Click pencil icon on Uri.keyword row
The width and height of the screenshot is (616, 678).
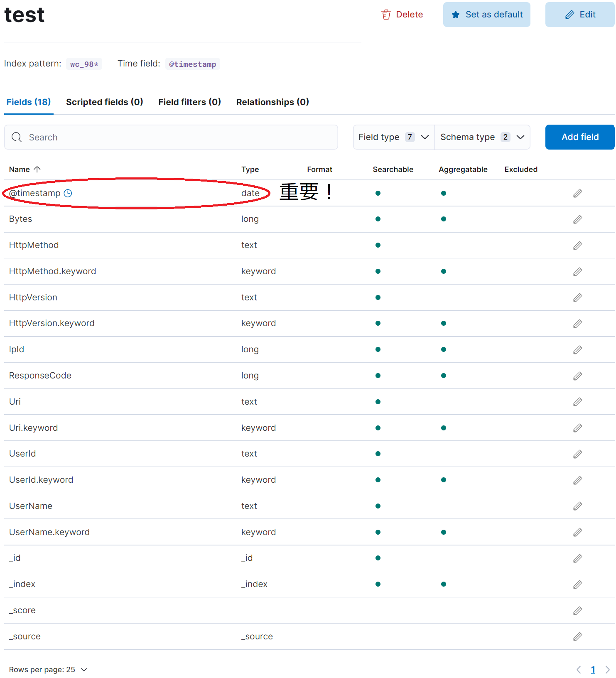(577, 428)
